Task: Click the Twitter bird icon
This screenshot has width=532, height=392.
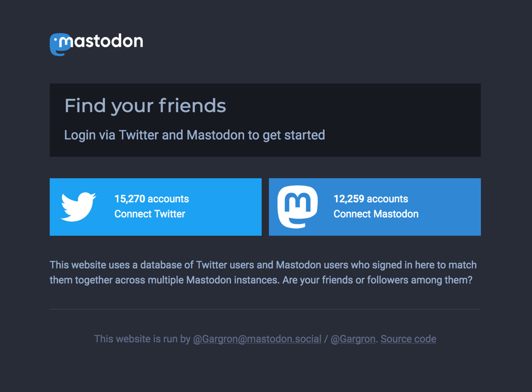Action: [78, 207]
